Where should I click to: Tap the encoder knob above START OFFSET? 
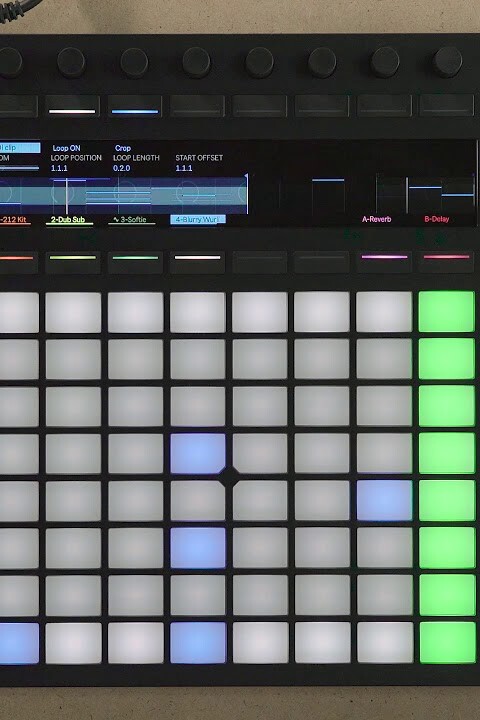point(197,62)
